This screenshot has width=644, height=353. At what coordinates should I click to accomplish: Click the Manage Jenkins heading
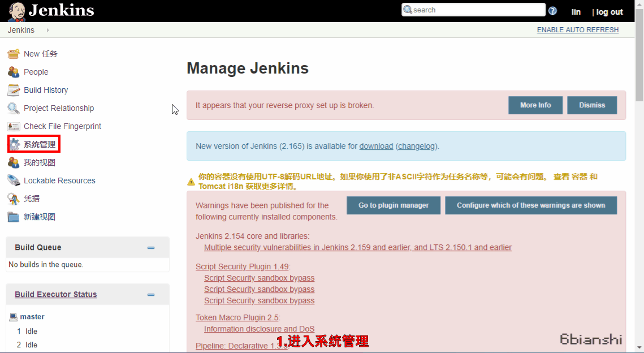(248, 68)
